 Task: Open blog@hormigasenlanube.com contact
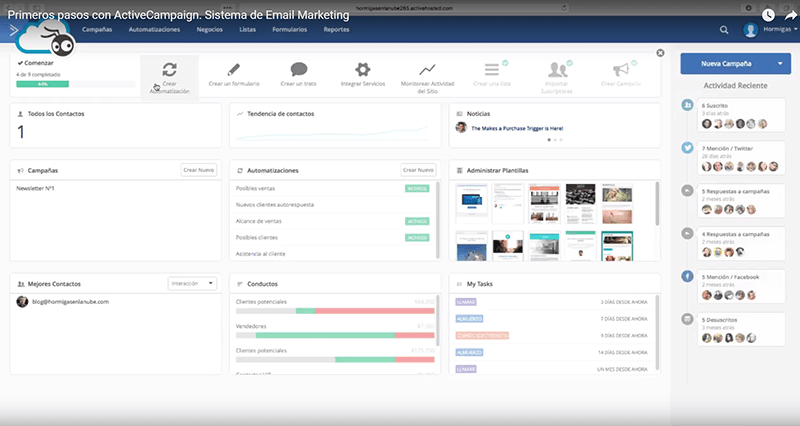pyautogui.click(x=70, y=302)
